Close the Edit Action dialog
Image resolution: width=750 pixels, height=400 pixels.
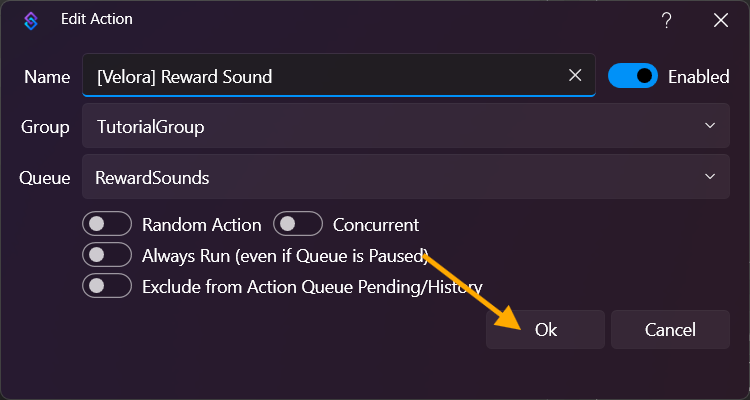720,19
